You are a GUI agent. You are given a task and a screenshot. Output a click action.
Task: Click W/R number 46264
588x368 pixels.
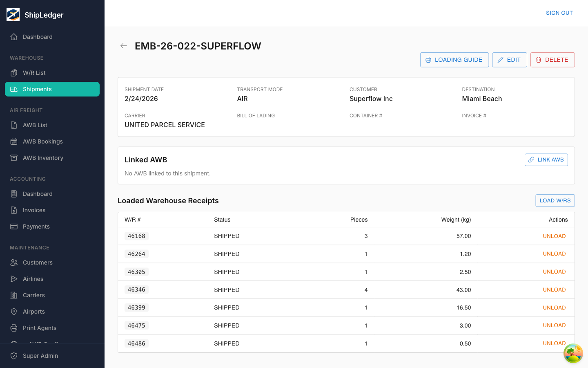pyautogui.click(x=136, y=254)
